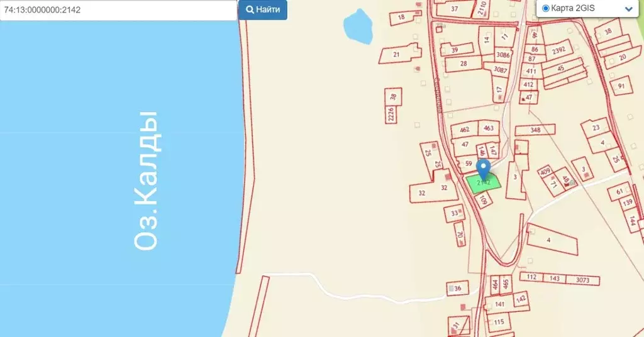Click land parcel labeled 348
Image resolution: width=644 pixels, height=337 pixels.
(535, 130)
